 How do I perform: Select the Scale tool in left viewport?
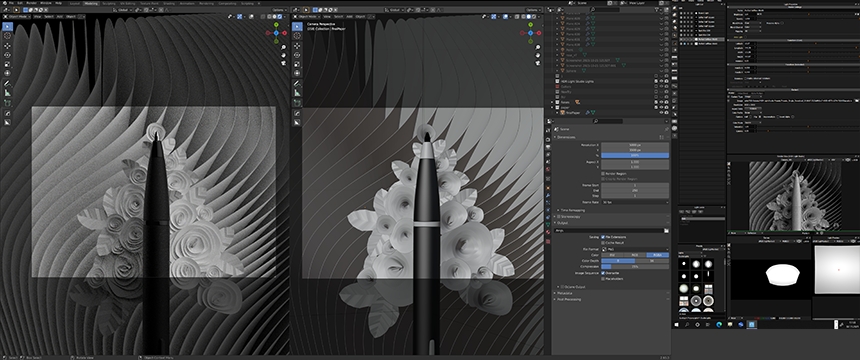(x=7, y=64)
